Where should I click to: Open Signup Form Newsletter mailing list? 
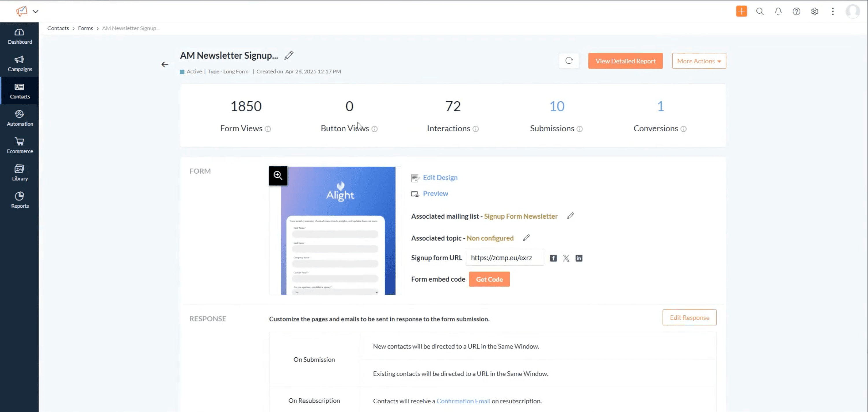521,216
